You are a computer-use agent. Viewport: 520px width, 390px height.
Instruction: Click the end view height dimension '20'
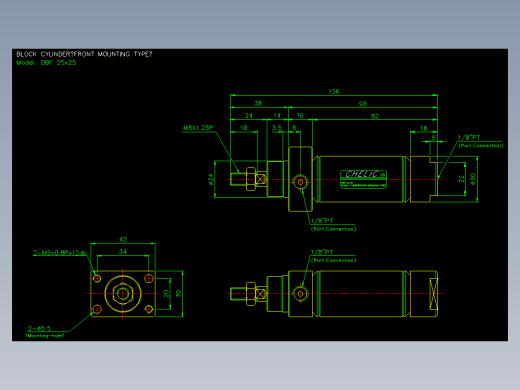[166, 294]
